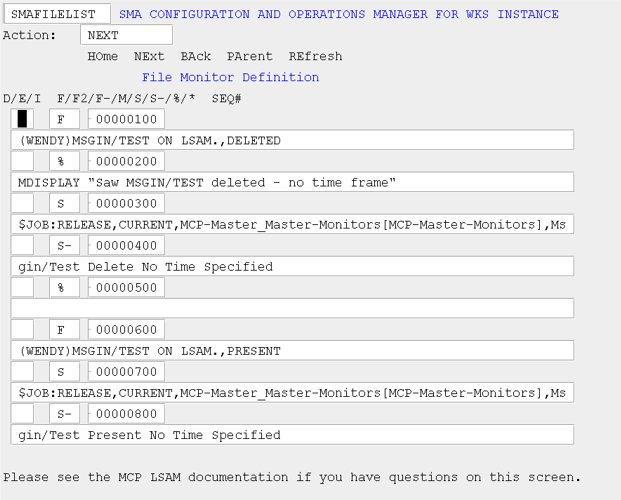Click the File Monitor Definition heading

tap(230, 77)
